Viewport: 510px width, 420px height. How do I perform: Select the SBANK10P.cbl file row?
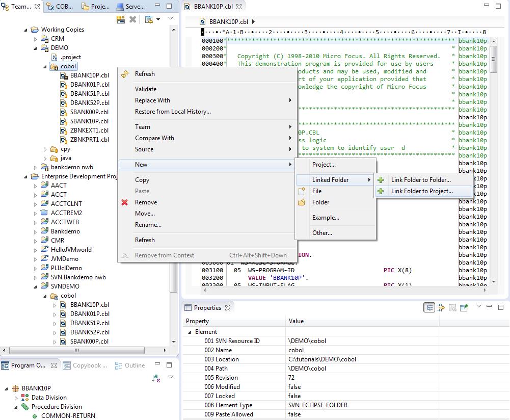pos(90,121)
